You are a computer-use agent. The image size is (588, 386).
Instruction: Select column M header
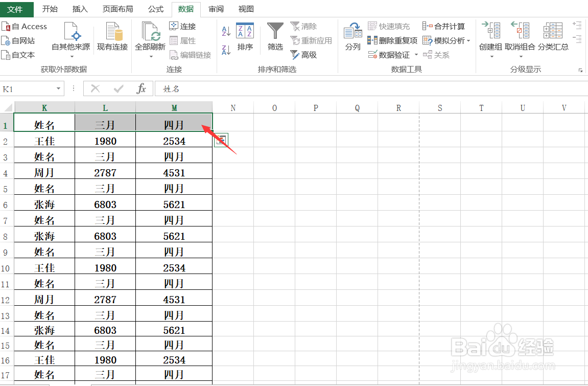[174, 108]
